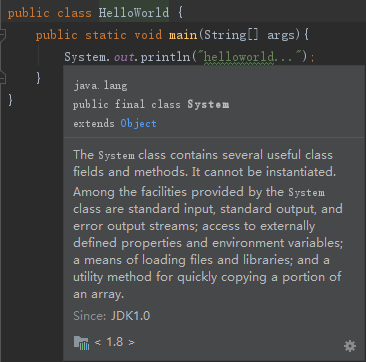Click the class keyword on first line
Viewport: 366px width, 362px height.
coord(74,13)
